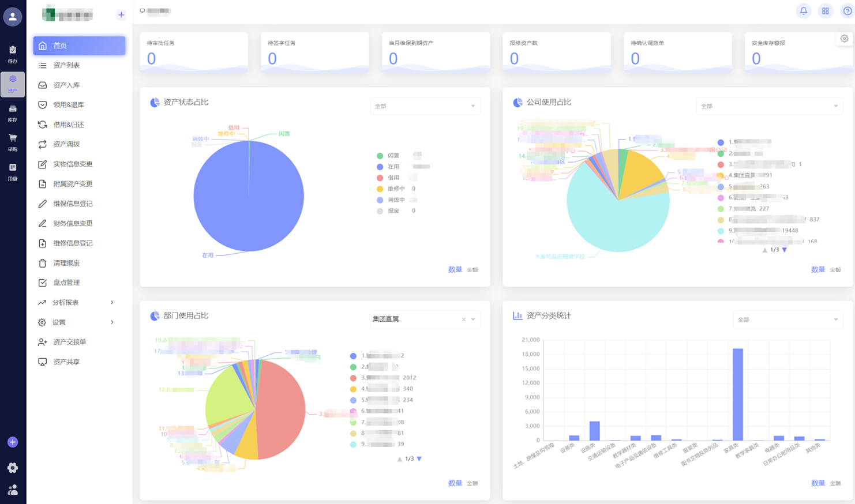Go to next page of 公司使用占比 legend
855x504 pixels.
click(785, 250)
